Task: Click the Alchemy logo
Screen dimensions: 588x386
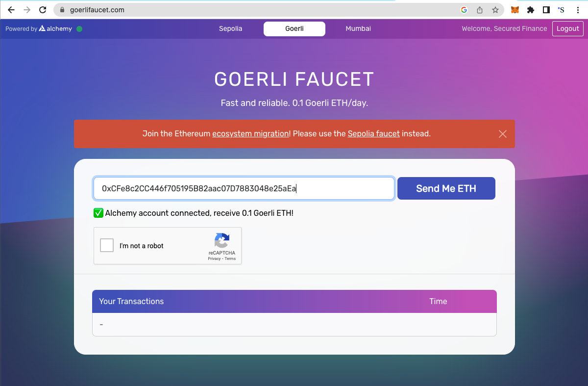Action: [x=56, y=29]
